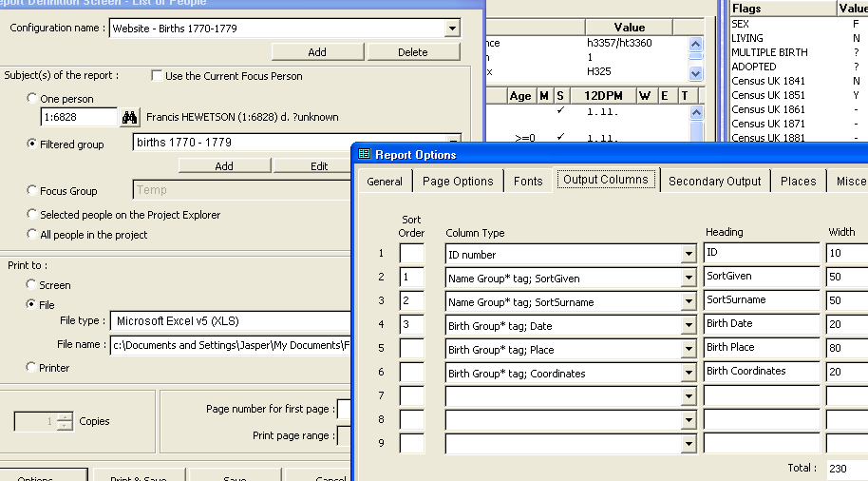Select the Output Columns tab
The height and width of the screenshot is (481, 868).
(x=606, y=180)
